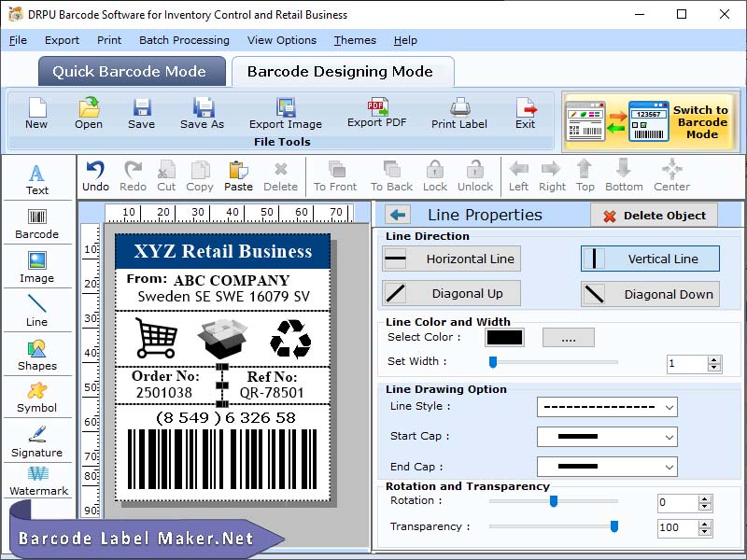Select Diagonal Up direction

tap(451, 293)
